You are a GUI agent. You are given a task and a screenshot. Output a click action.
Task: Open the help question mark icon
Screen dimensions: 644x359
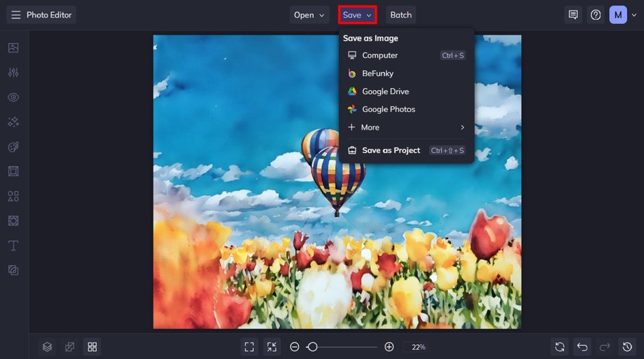pyautogui.click(x=596, y=15)
